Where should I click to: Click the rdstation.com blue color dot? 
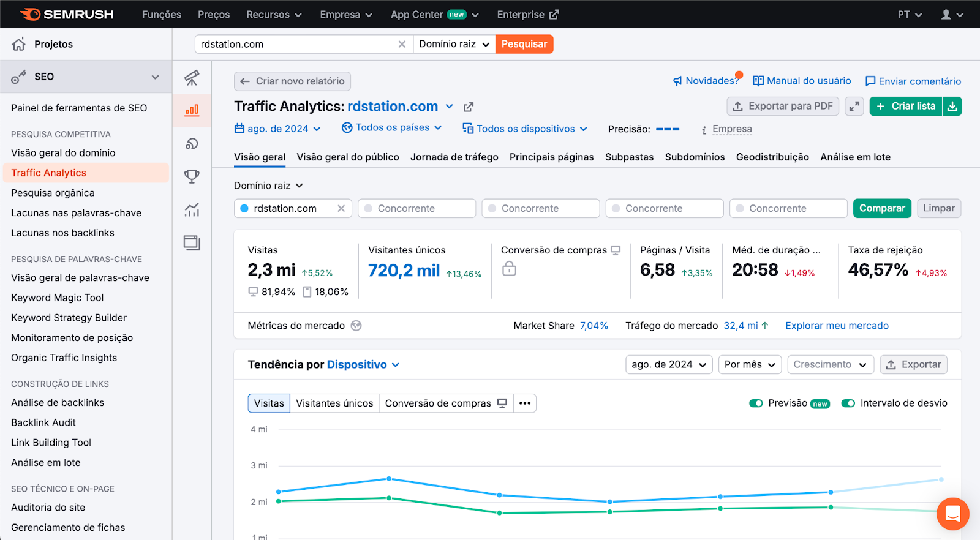[244, 209]
